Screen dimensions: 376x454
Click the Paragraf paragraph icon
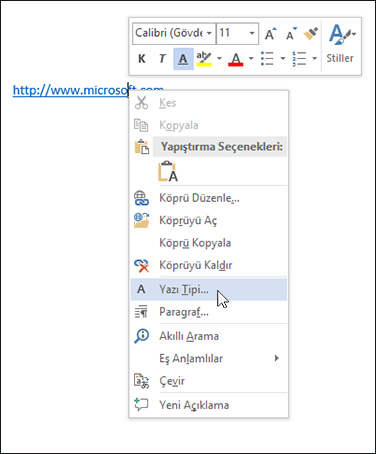141,312
